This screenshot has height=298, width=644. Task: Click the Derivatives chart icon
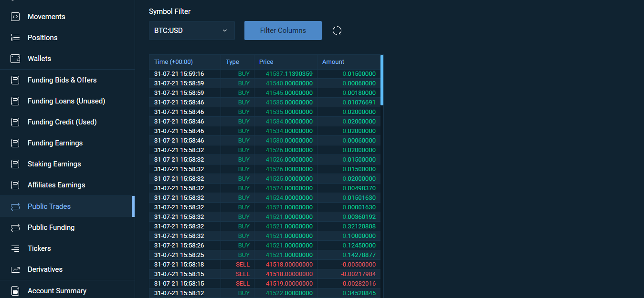(15, 269)
